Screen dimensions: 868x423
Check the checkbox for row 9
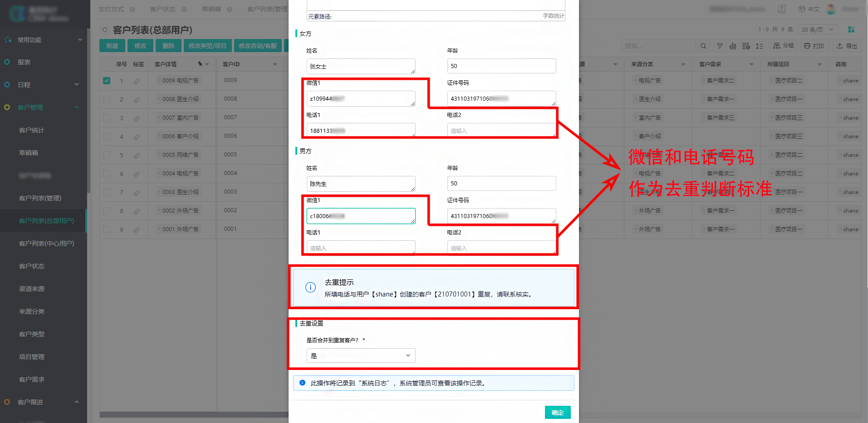coord(107,229)
